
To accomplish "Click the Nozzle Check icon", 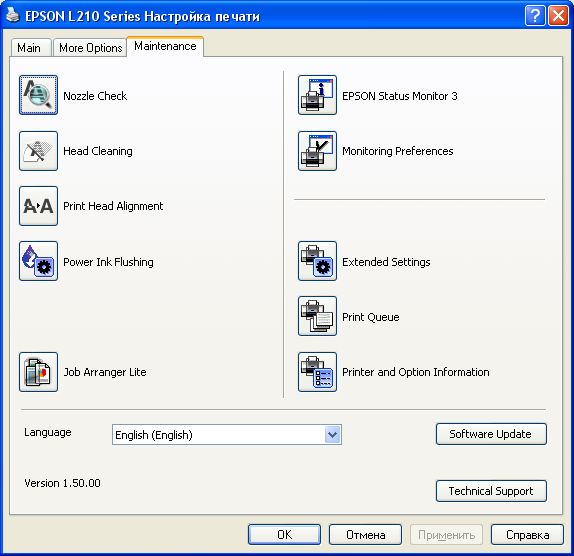I will (x=38, y=95).
